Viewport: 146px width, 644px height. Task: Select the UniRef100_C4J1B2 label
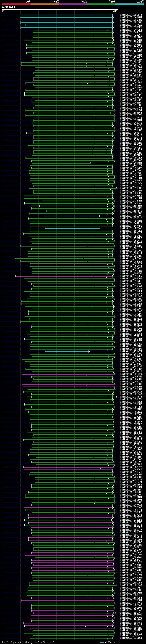[x=131, y=45]
